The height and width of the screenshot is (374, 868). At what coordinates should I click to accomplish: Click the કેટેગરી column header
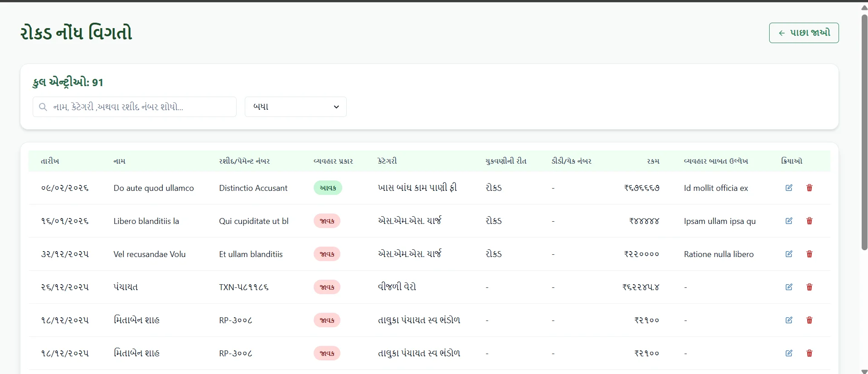387,161
